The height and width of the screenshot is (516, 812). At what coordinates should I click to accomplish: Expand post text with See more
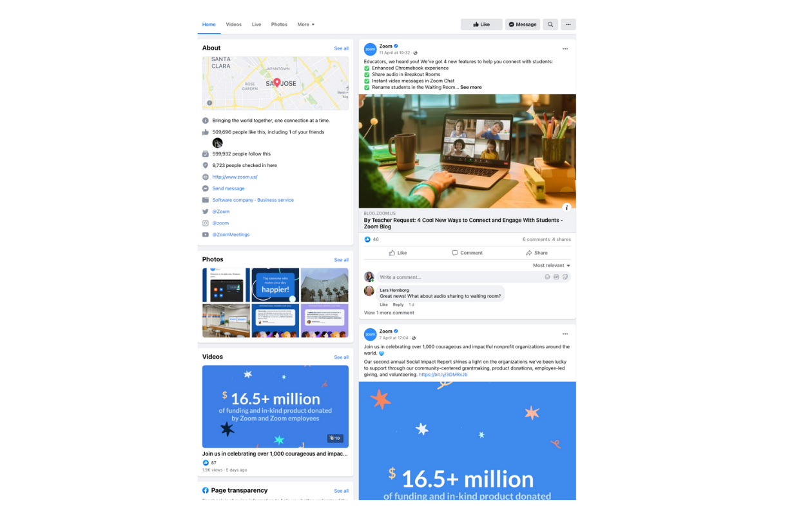click(x=471, y=87)
